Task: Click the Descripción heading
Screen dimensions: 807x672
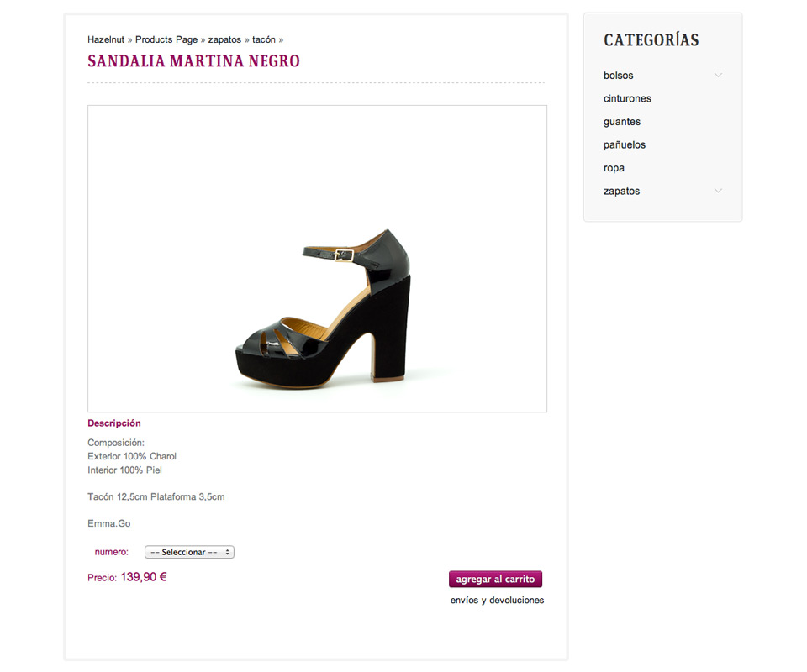Action: coord(114,423)
